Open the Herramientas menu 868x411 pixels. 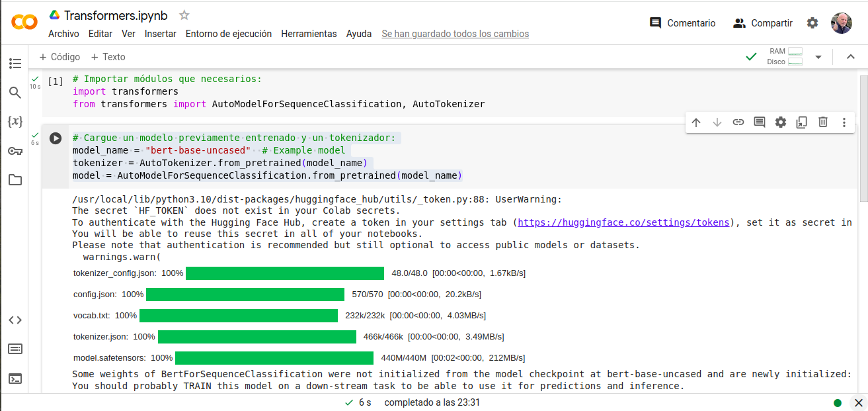309,34
